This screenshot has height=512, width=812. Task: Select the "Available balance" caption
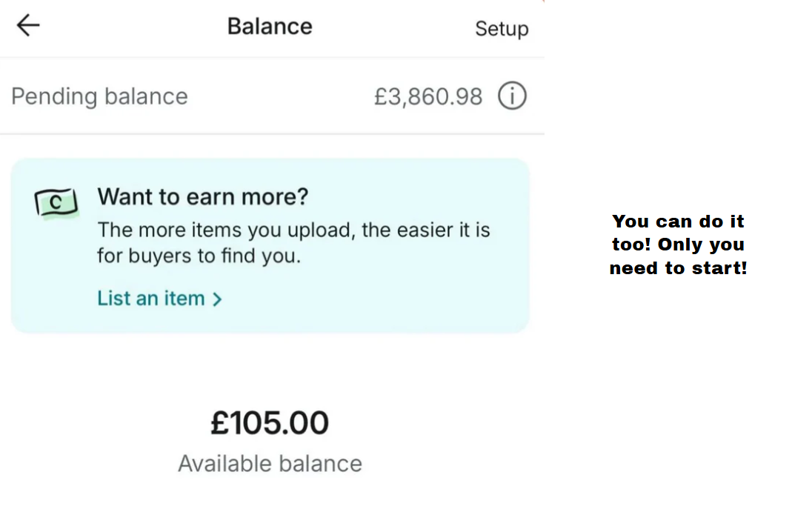270,464
